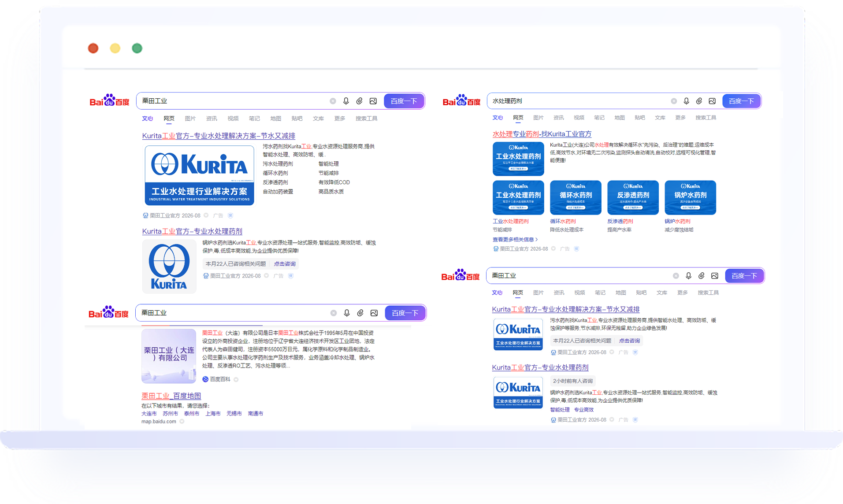The height and width of the screenshot is (504, 843).
Task: Select the 地图 tab in the 水处理药剂 panel
Action: (620, 118)
